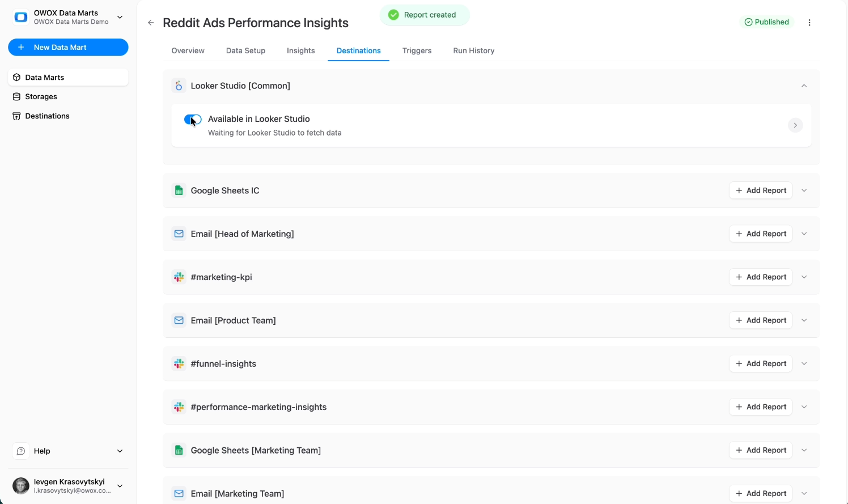Expand the Google Sheets IC destination row
This screenshot has width=848, height=504.
(x=804, y=190)
